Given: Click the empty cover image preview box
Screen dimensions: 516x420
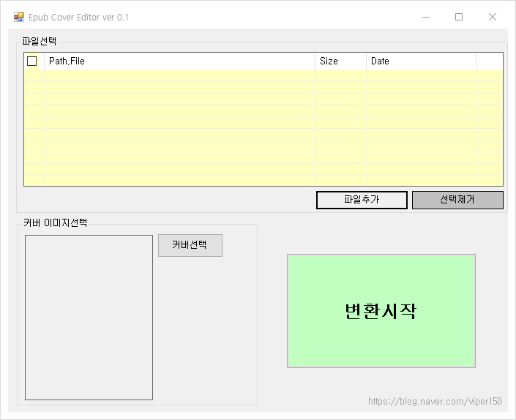Looking at the screenshot, I should click(89, 318).
